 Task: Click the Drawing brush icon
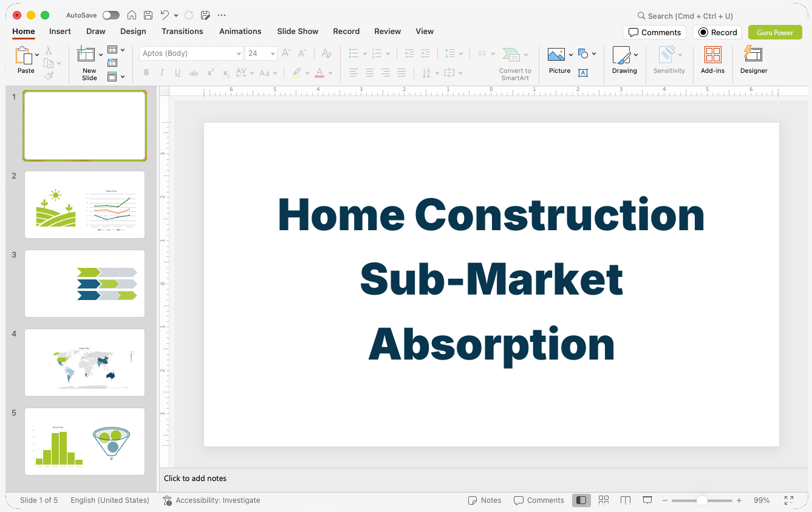click(x=622, y=55)
